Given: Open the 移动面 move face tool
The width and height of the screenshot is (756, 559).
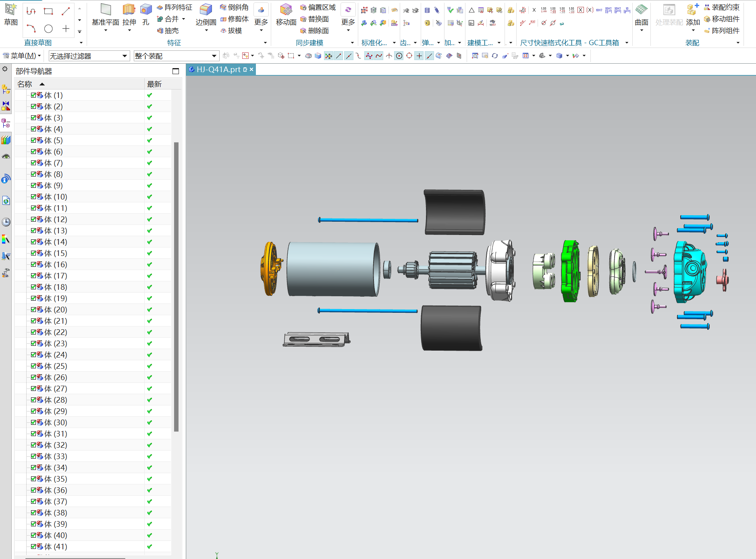Looking at the screenshot, I should [x=286, y=15].
